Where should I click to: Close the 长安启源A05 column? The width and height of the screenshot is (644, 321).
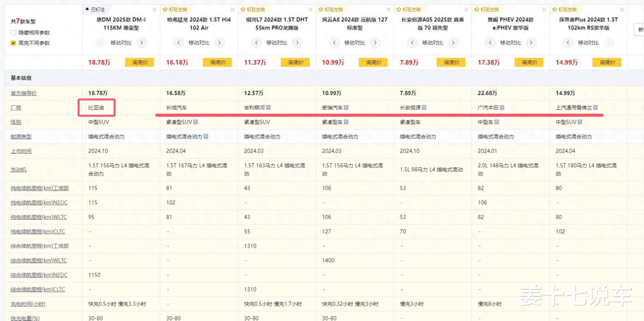pos(466,10)
